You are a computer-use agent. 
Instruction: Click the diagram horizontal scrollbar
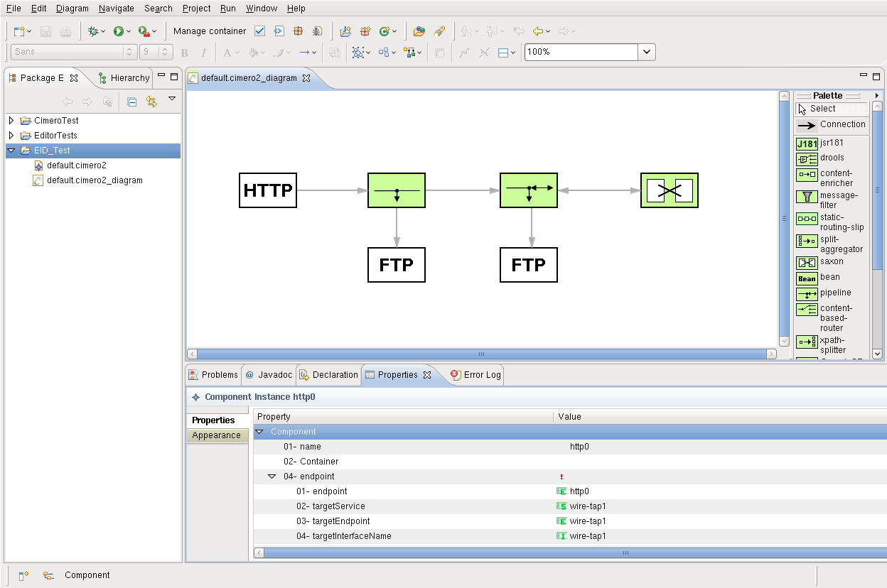pyautogui.click(x=481, y=354)
